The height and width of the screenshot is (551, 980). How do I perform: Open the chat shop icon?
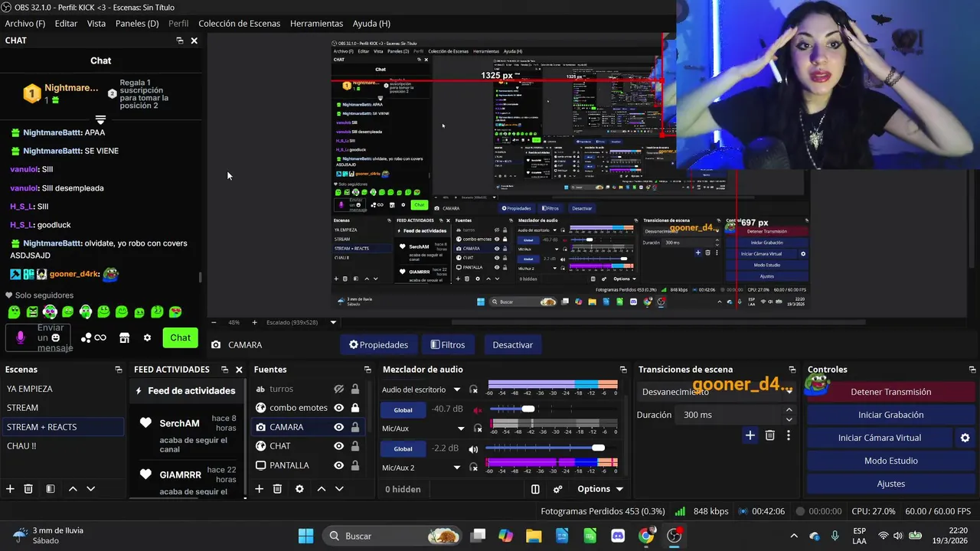(124, 337)
